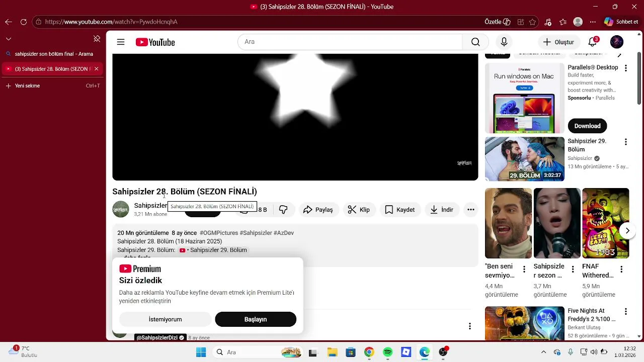Open more actions under the video
This screenshot has height=362, width=644.
(x=471, y=210)
